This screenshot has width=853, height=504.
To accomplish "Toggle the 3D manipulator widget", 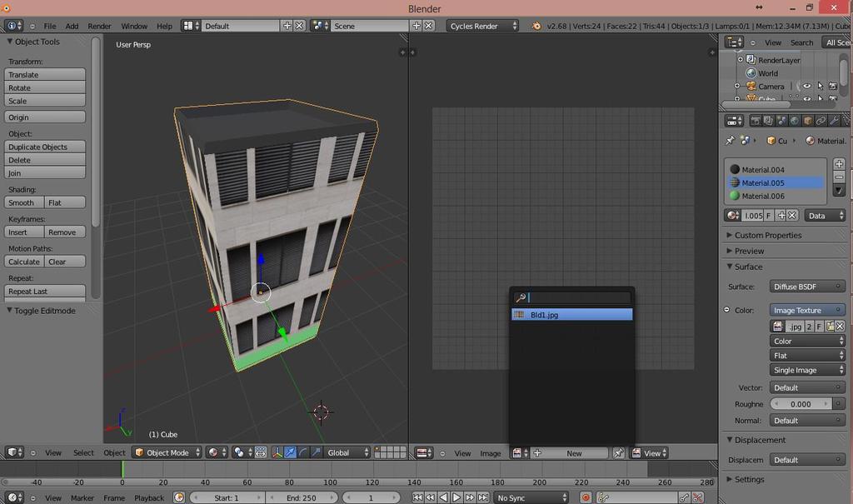I will tap(277, 452).
